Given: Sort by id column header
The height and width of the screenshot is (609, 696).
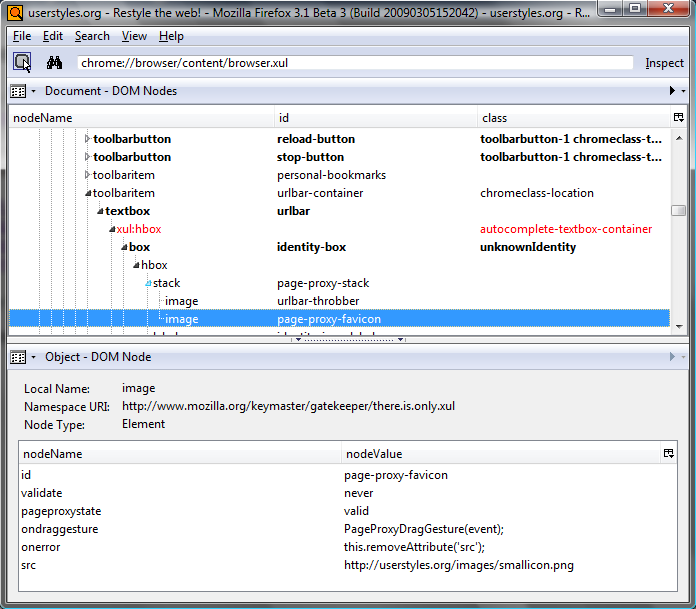Looking at the screenshot, I should 376,118.
